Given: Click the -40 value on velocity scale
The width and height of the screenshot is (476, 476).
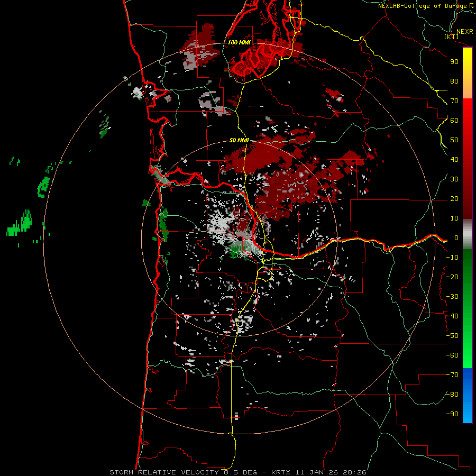Looking at the screenshot, I should click(x=452, y=316).
